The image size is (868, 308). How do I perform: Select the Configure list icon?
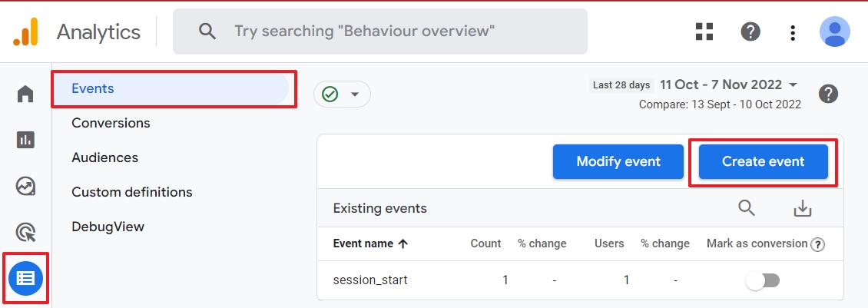click(25, 278)
